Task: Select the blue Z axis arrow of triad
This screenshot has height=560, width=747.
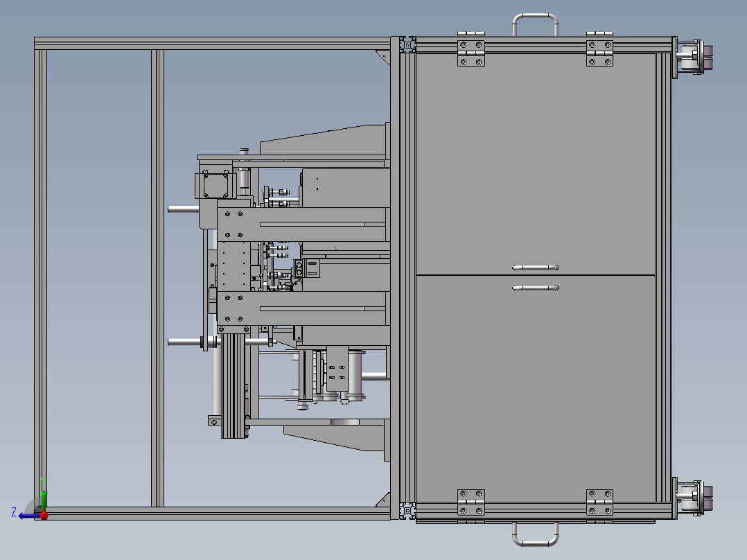Action: (x=30, y=516)
